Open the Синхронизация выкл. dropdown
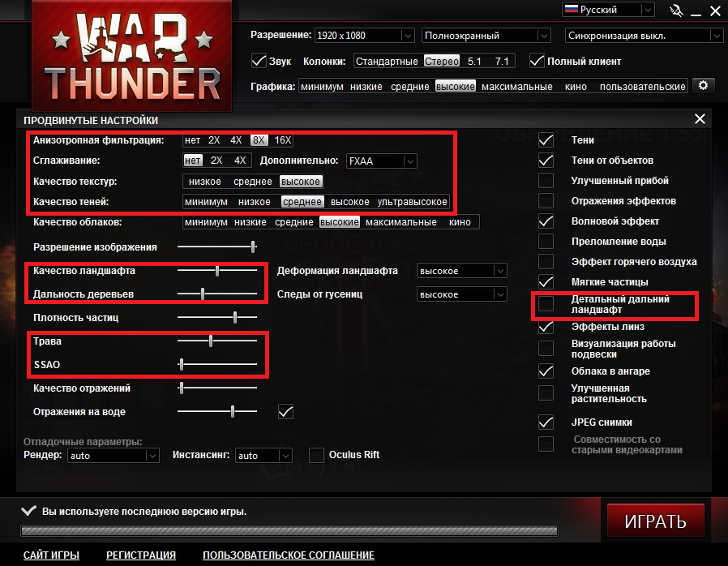This screenshot has height=566, width=728. point(644,36)
